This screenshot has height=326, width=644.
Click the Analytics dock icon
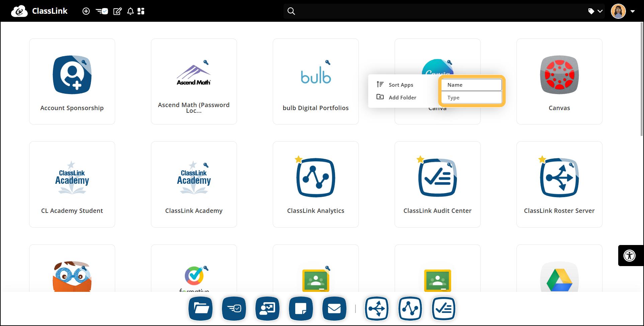[410, 308]
